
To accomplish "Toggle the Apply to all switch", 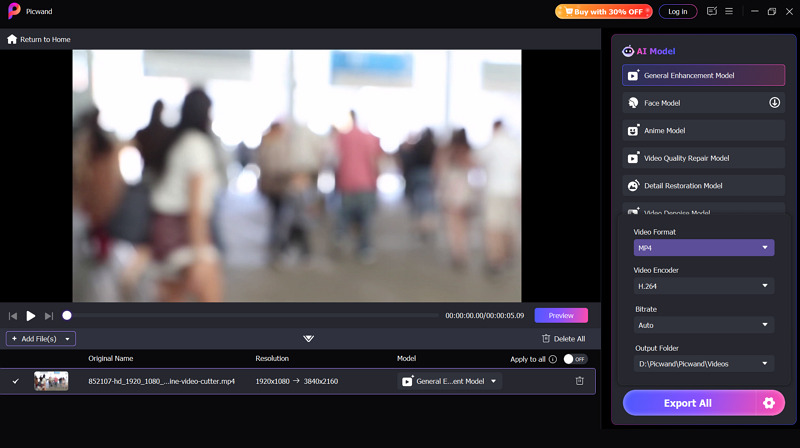I will click(x=575, y=359).
